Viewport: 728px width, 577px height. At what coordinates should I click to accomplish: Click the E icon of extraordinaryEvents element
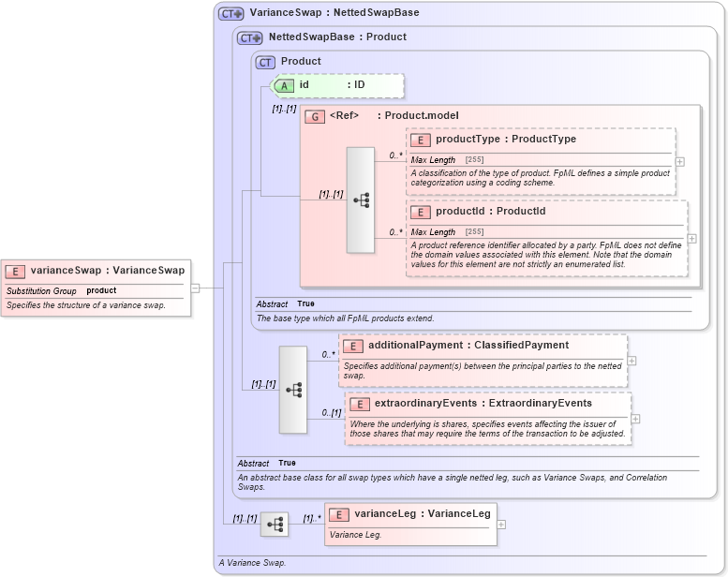pyautogui.click(x=360, y=405)
